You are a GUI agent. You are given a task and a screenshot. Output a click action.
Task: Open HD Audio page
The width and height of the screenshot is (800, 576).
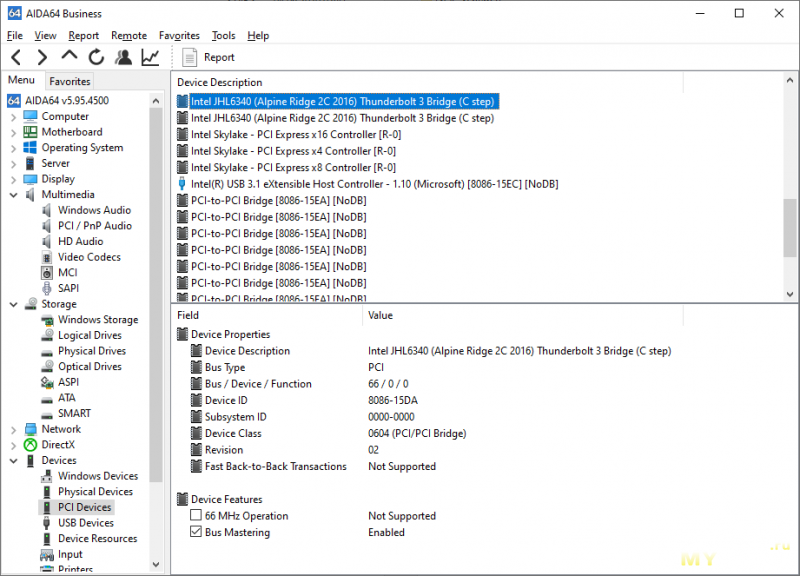81,241
